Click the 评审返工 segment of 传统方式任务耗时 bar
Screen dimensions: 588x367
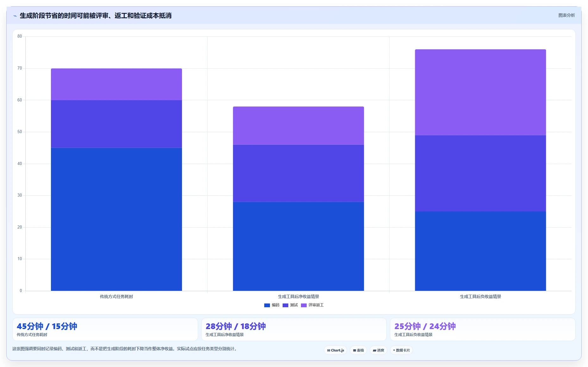pyautogui.click(x=116, y=84)
